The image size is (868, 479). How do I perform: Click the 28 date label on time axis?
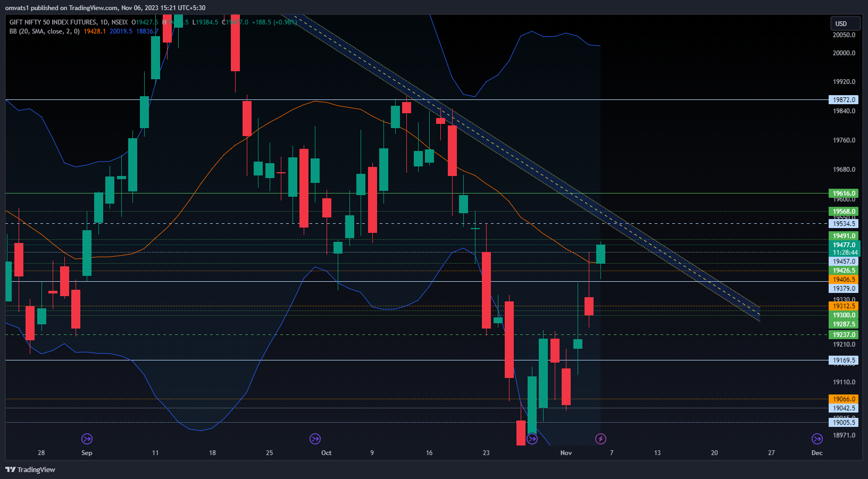pos(41,453)
